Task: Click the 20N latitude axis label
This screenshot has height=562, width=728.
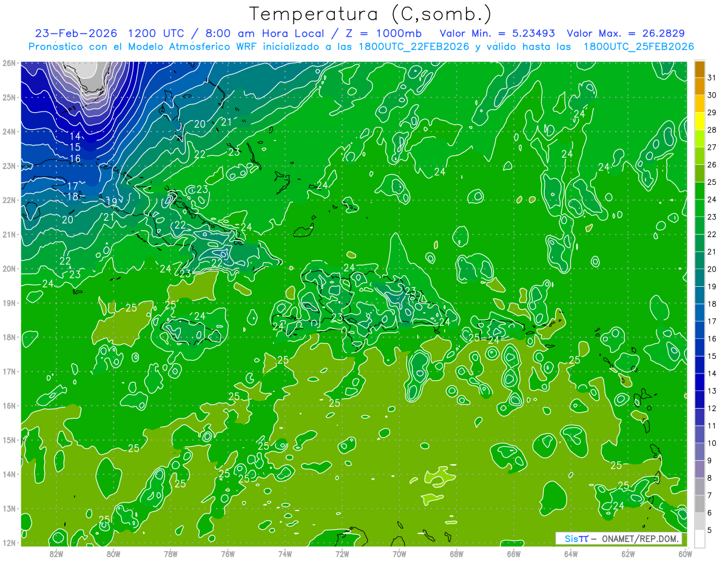Action: 8,269
